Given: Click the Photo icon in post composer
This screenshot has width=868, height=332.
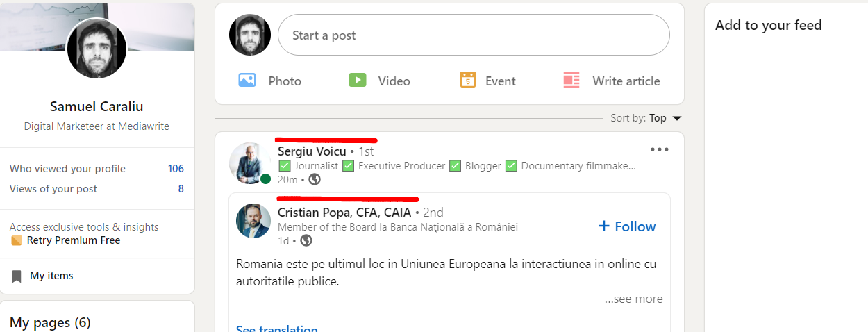Looking at the screenshot, I should tap(247, 80).
